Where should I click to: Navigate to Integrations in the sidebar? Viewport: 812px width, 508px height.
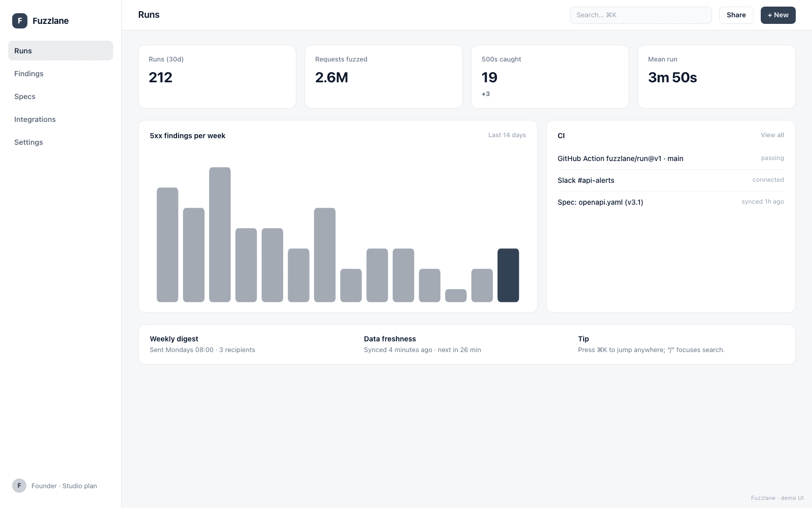60,119
